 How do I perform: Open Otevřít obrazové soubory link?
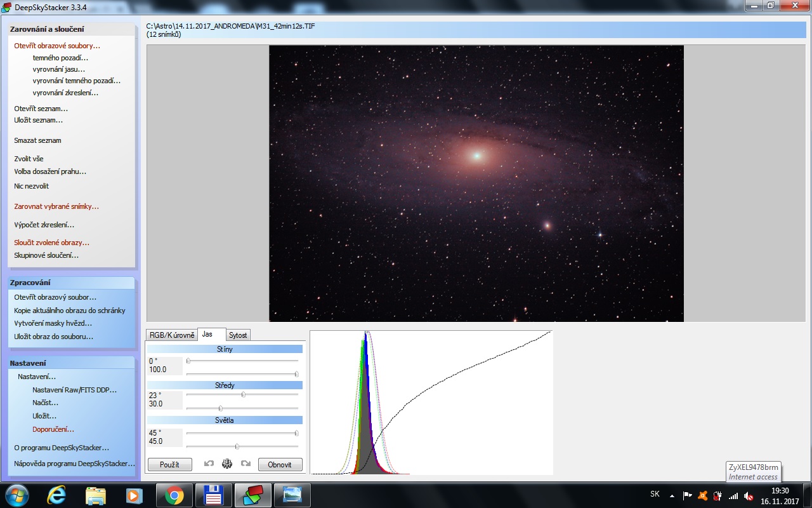(x=57, y=46)
